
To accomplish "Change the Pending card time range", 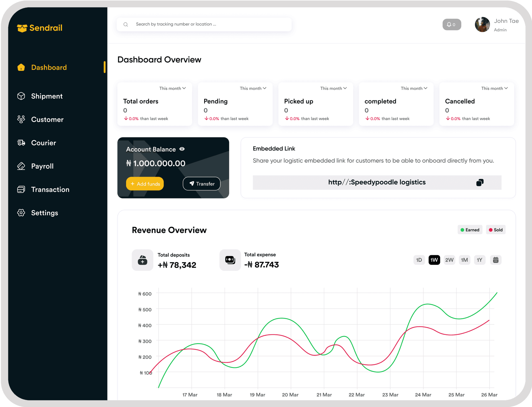I will point(253,88).
